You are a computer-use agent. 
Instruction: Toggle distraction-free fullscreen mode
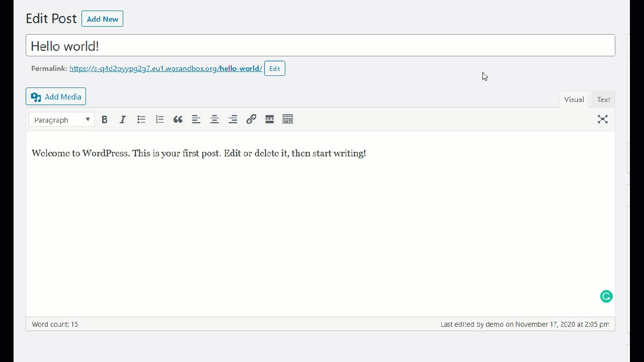602,119
